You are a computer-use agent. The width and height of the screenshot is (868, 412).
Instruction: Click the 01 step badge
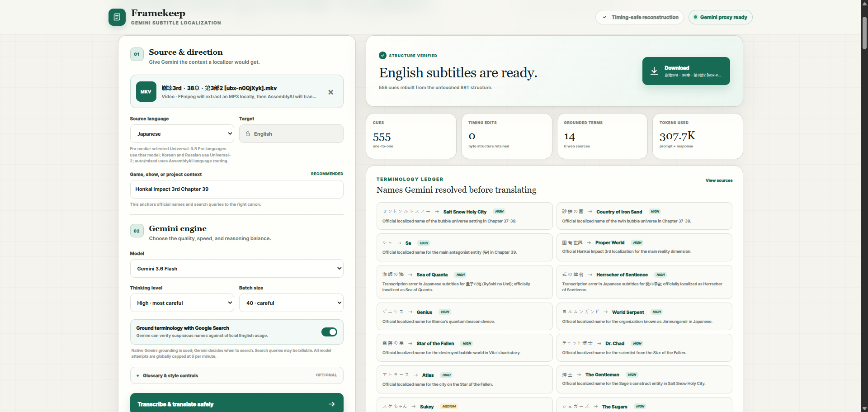(137, 54)
